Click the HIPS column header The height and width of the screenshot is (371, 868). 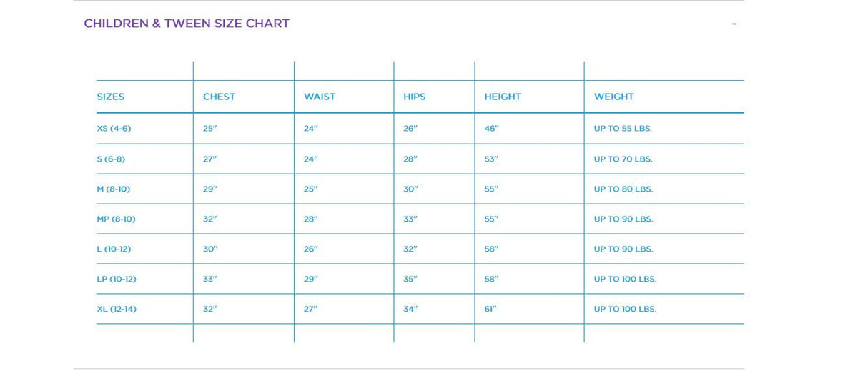[414, 97]
